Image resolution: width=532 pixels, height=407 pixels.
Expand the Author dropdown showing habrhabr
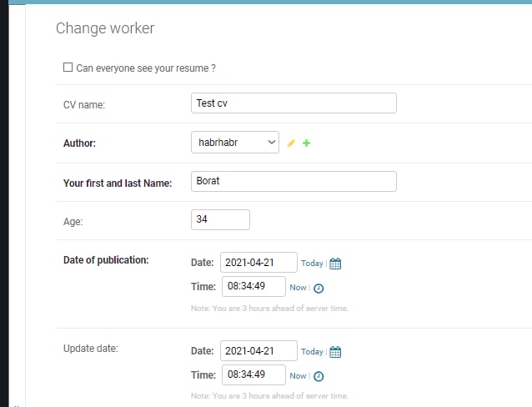click(235, 143)
